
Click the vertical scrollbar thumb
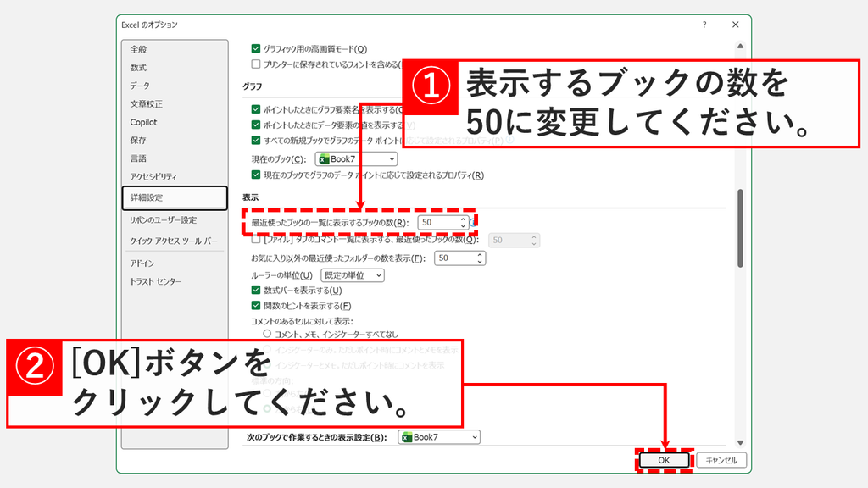click(x=740, y=229)
